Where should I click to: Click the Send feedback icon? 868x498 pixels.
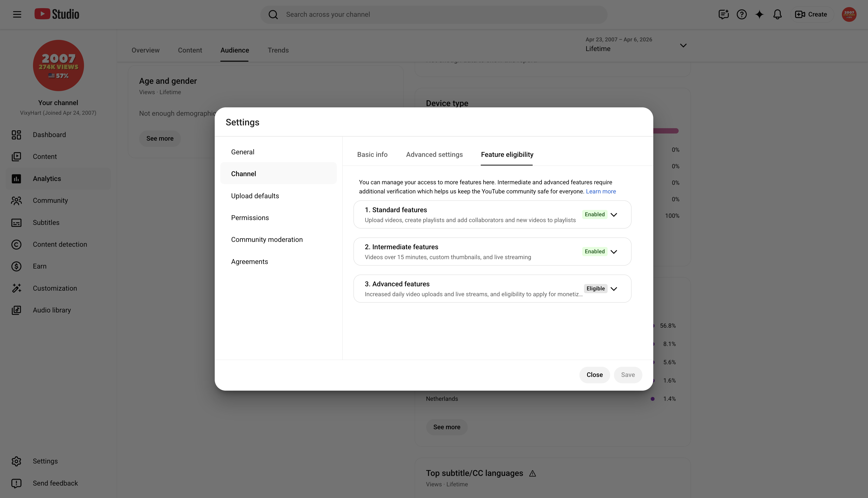[16, 483]
